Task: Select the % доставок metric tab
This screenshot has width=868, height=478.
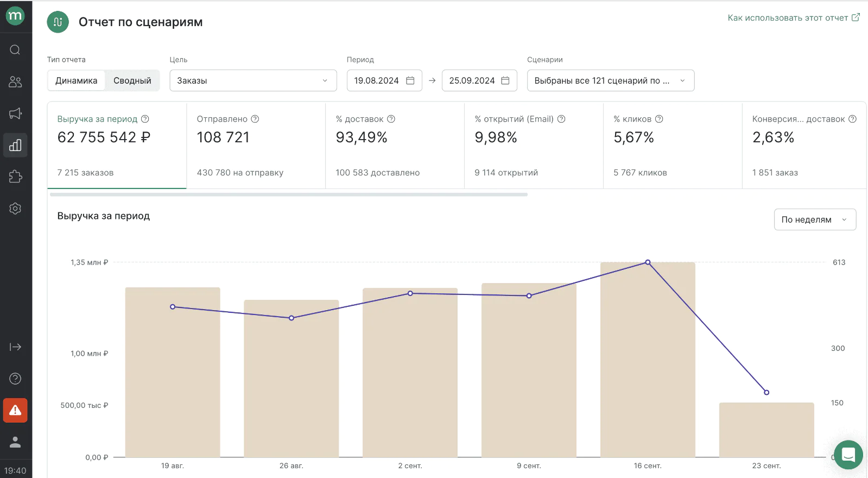Action: tap(395, 146)
